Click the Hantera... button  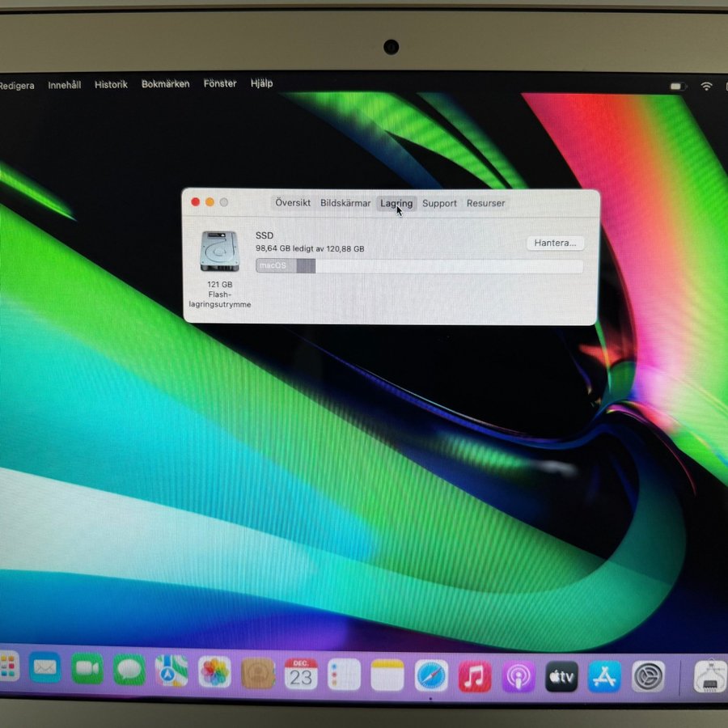click(x=555, y=243)
